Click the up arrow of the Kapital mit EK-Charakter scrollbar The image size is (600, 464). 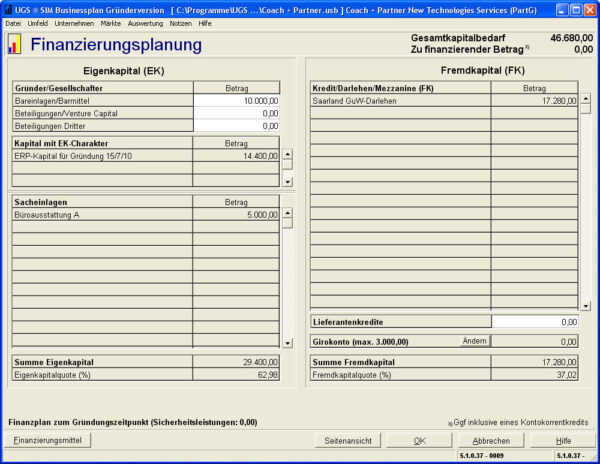coord(288,154)
